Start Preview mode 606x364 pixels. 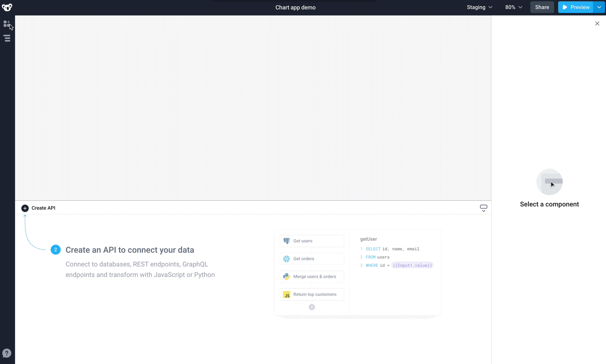tap(575, 7)
